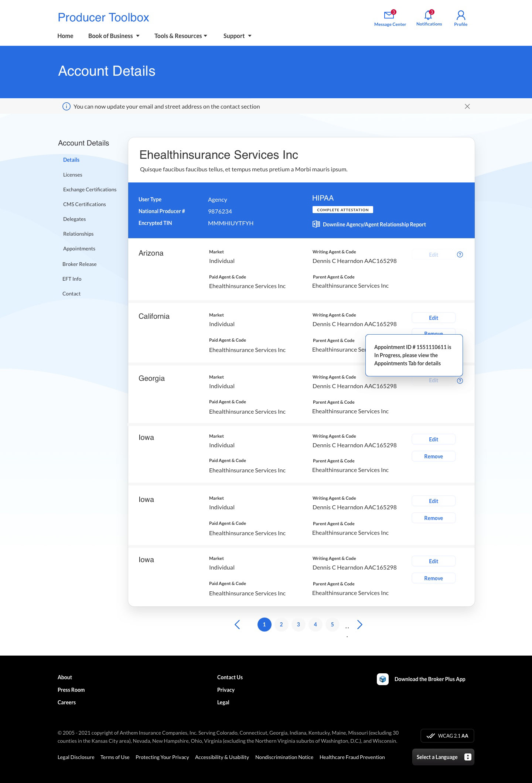Open Contact section in sidebar
532x783 pixels.
click(71, 294)
